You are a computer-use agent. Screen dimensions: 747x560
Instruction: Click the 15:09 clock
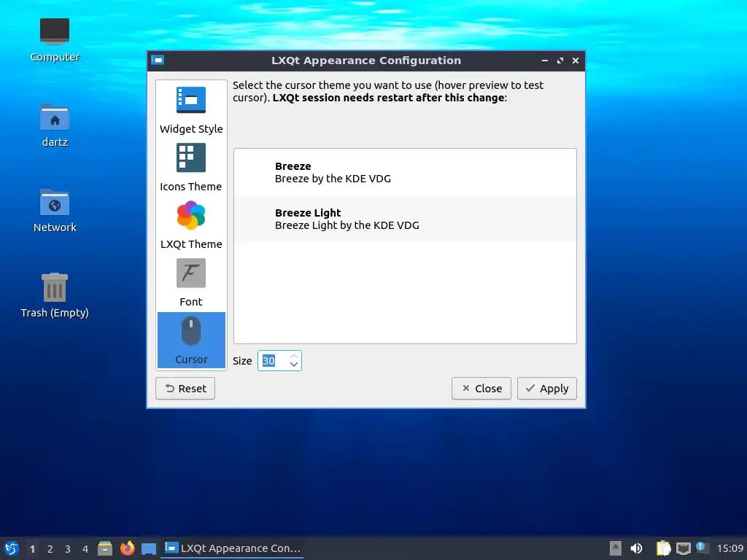729,548
